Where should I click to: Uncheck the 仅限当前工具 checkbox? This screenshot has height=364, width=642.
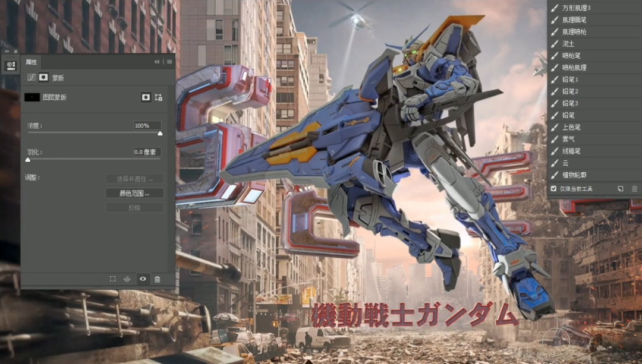(553, 189)
